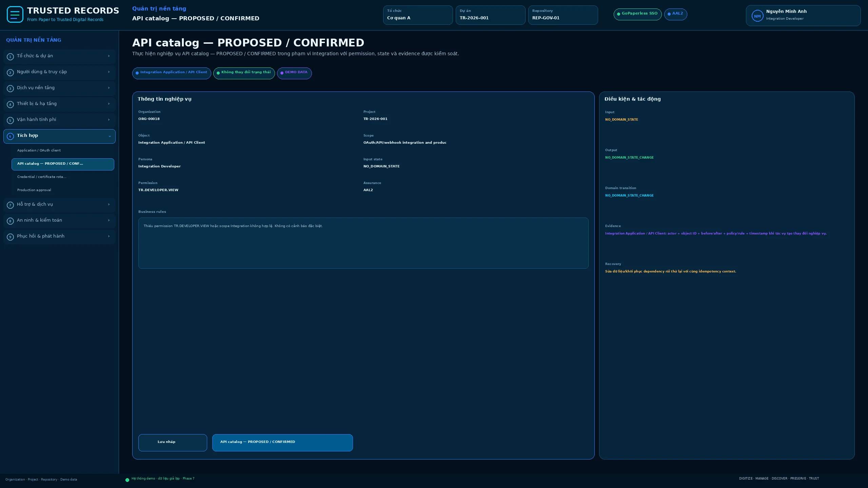Click the step 3 number icon for Dịch vụ nền tảng
This screenshot has width=868, height=488.
click(x=10, y=88)
